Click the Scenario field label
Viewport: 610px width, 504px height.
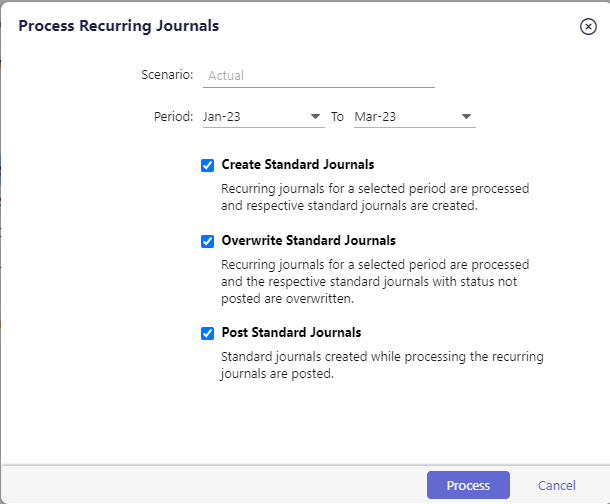pos(167,74)
